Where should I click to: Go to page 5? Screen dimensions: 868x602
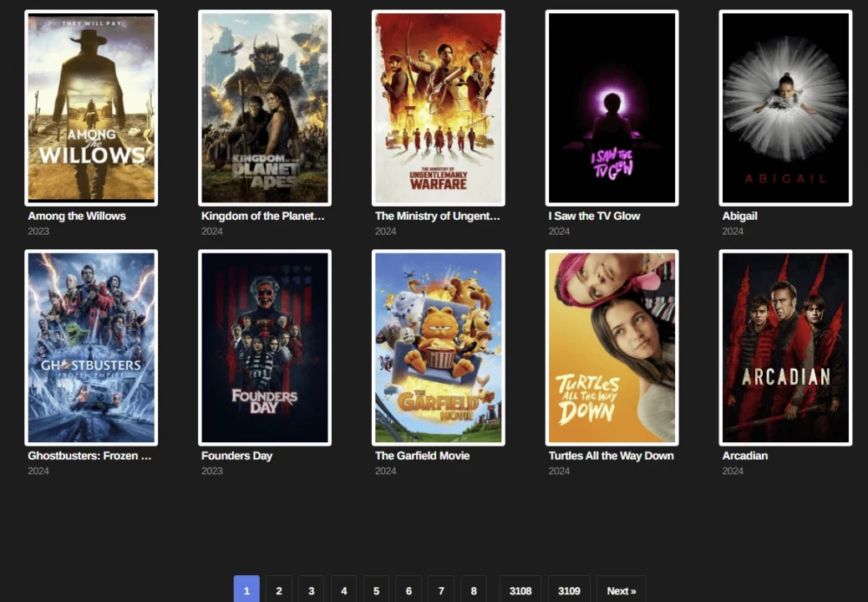point(377,590)
